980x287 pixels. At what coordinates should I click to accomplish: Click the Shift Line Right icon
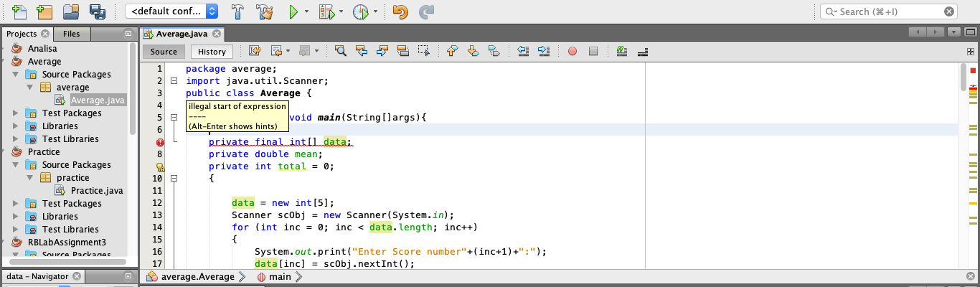pos(543,51)
